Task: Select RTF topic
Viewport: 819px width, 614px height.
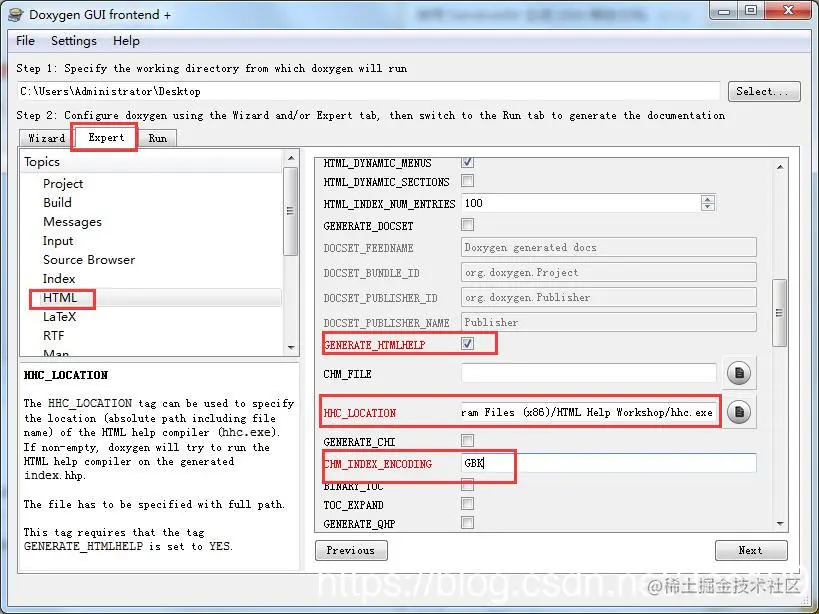Action: click(53, 336)
